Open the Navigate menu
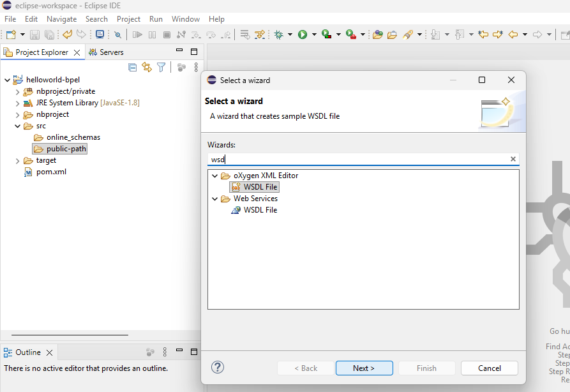This screenshot has width=570, height=392. (x=61, y=19)
